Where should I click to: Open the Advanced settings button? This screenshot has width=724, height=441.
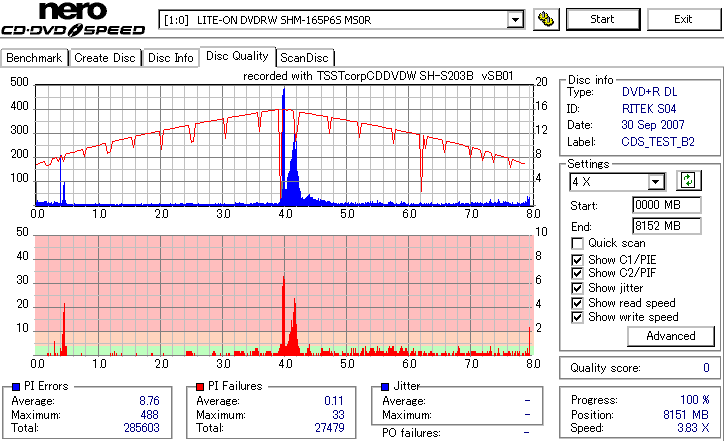point(670,336)
